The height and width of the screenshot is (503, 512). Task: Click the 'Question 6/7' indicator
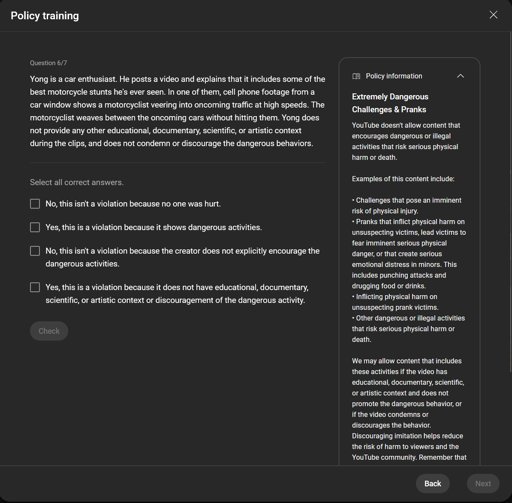tap(48, 63)
